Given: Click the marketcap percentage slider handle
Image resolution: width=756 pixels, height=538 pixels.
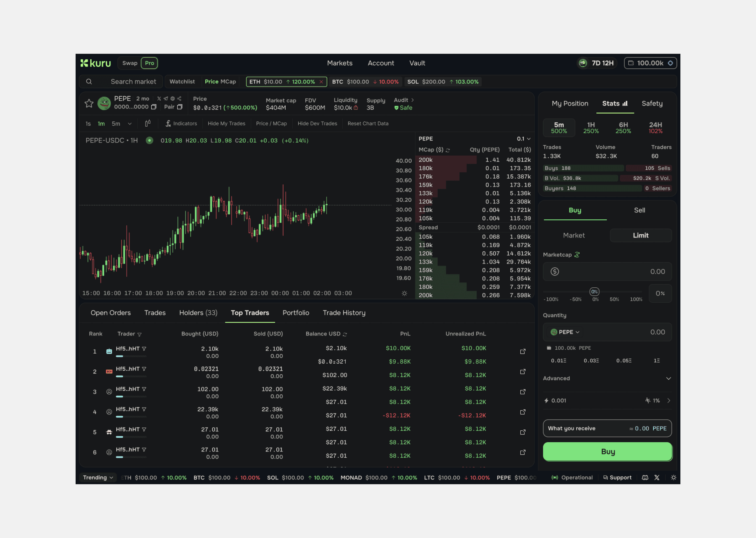Looking at the screenshot, I should pos(595,292).
